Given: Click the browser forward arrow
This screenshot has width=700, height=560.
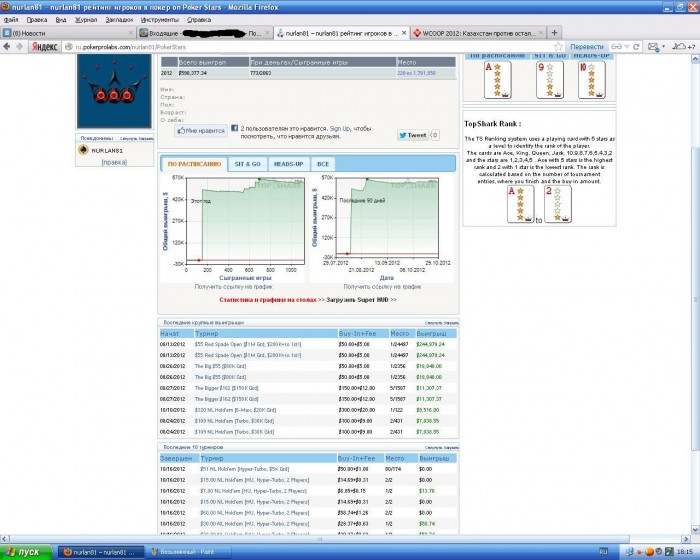Looking at the screenshot, I should click(20, 46).
